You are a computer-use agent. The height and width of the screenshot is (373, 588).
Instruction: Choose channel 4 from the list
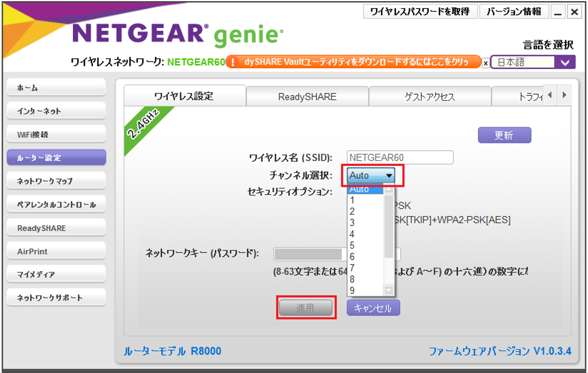click(x=365, y=234)
